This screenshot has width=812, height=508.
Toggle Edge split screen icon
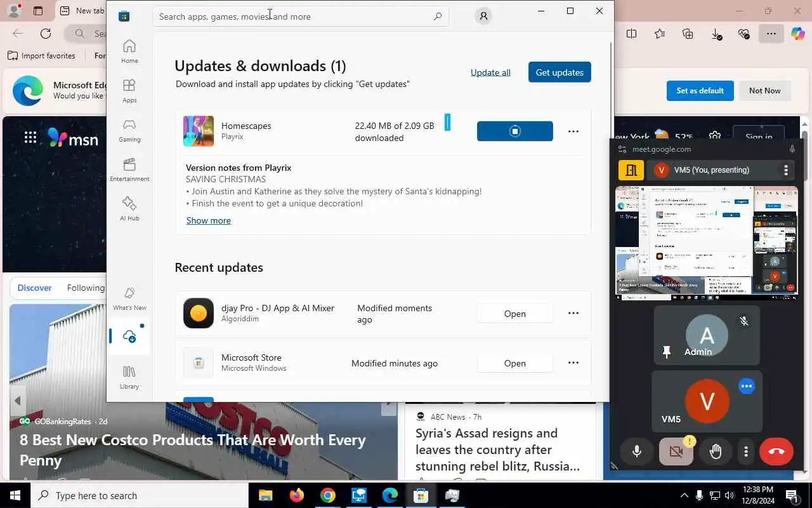[631, 34]
